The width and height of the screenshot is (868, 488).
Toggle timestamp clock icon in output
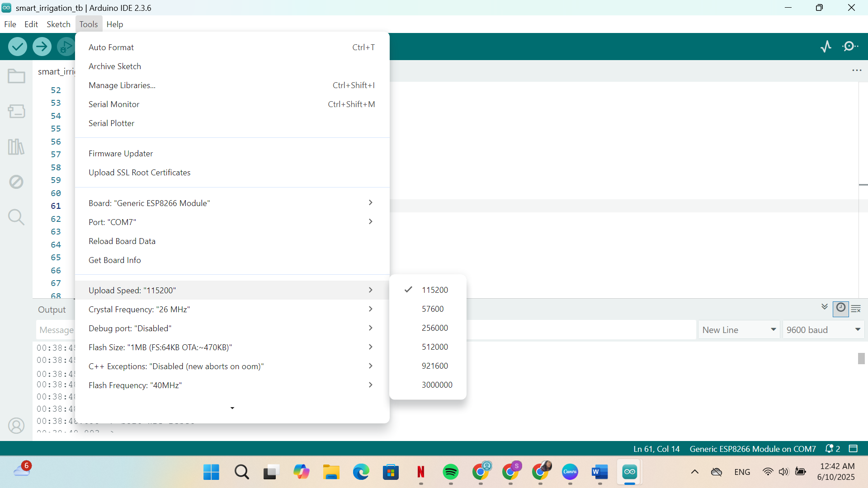click(840, 308)
